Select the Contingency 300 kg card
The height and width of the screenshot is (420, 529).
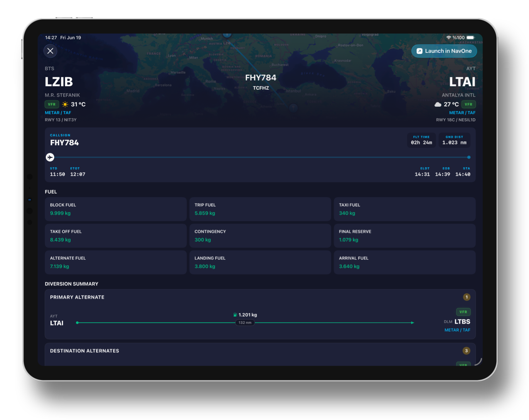(260, 236)
